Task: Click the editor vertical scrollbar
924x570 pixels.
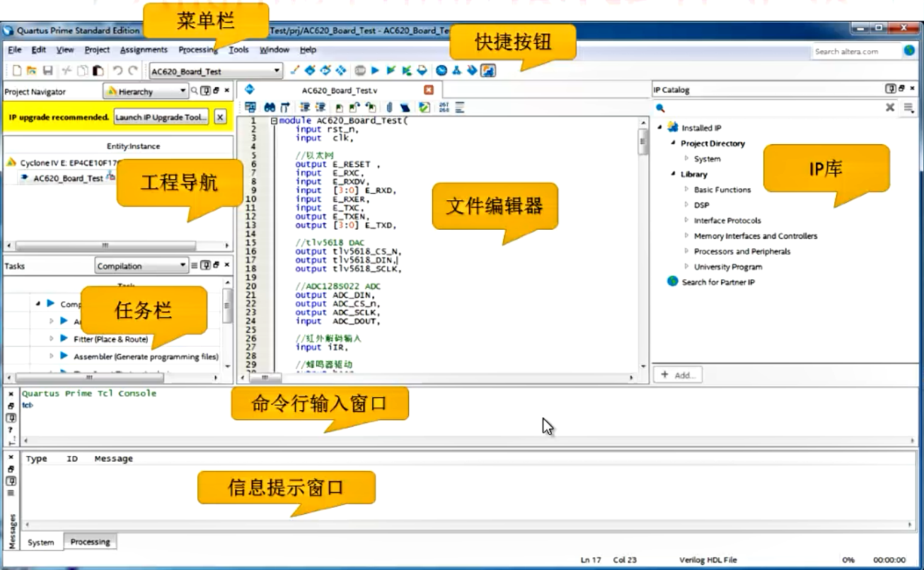Action: coord(643,245)
